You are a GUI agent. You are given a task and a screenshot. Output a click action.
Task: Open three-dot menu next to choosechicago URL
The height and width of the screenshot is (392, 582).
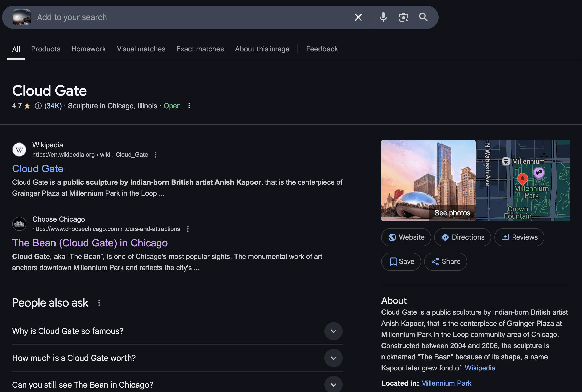[x=188, y=229]
